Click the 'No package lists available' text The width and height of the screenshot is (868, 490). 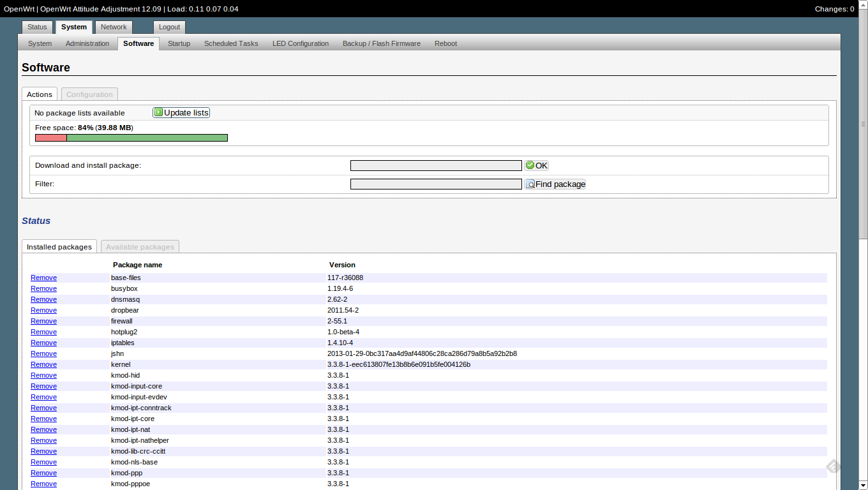80,113
